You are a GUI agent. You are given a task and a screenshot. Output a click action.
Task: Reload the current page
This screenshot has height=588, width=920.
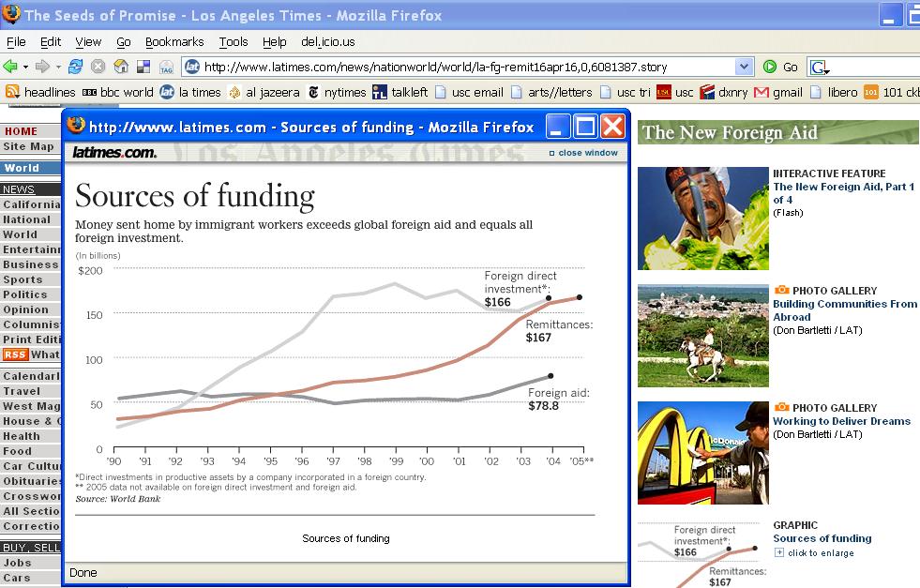pos(75,67)
